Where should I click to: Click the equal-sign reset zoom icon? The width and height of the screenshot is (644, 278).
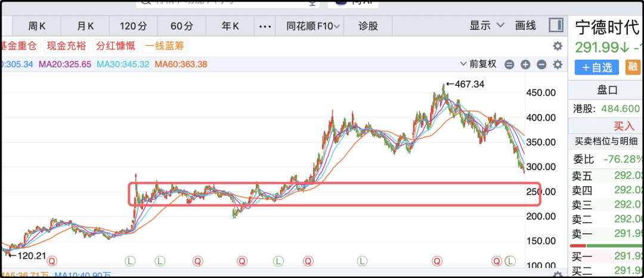pos(510,64)
